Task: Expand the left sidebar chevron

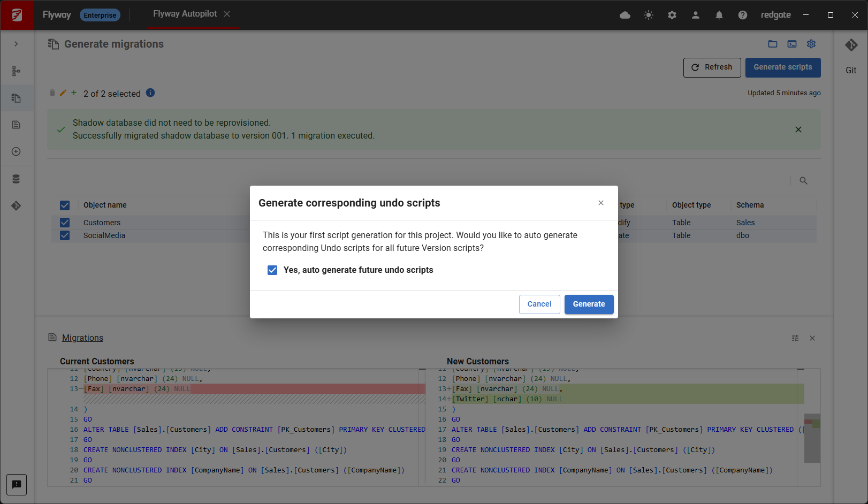Action: coord(16,44)
